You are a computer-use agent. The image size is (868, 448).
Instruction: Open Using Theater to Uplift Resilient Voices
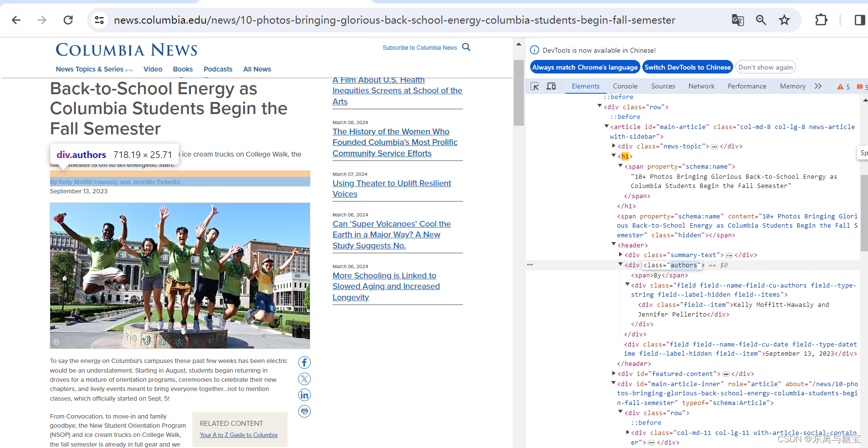click(x=391, y=188)
